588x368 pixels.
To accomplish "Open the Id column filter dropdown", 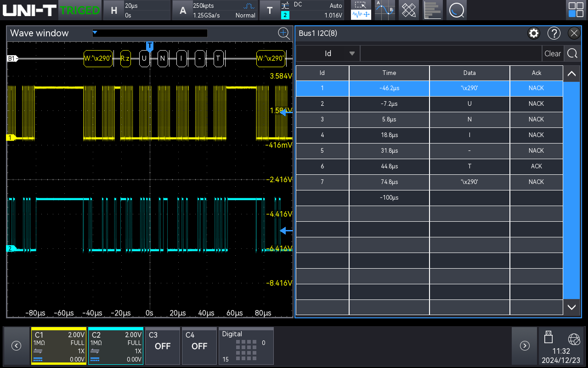I will tap(352, 53).
